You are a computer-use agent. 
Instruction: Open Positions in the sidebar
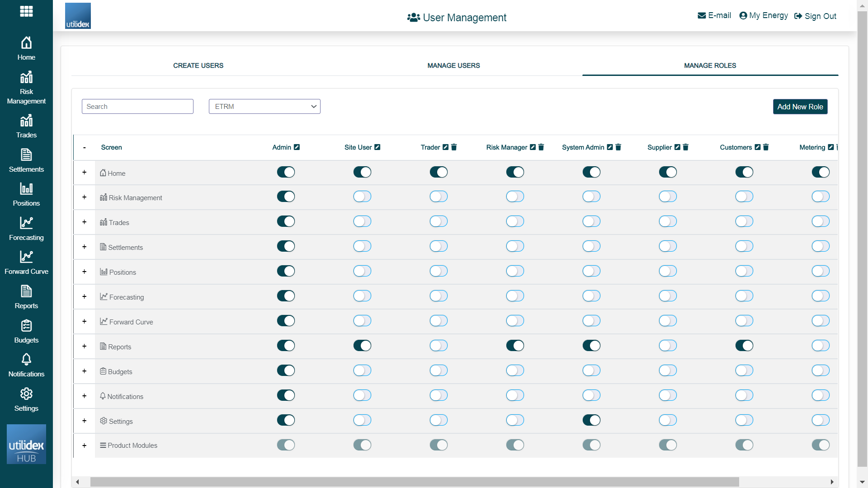tap(26, 194)
